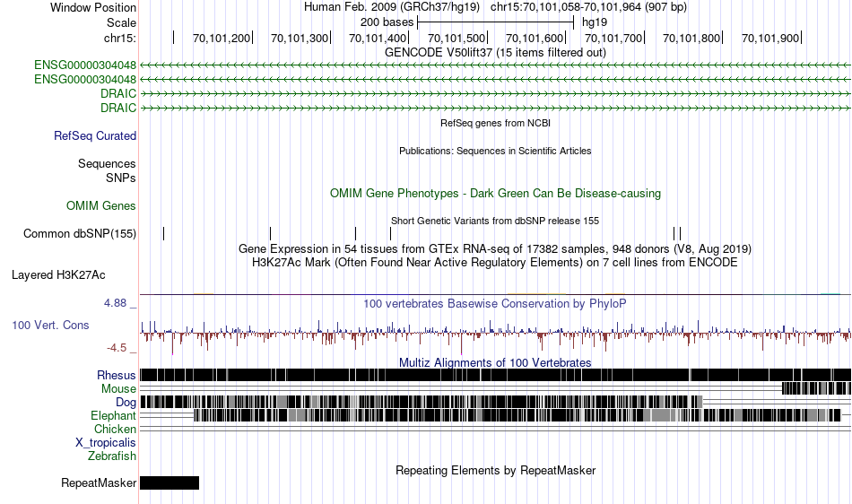Image resolution: width=852 pixels, height=504 pixels.
Task: Click the Sequences track label
Action: click(107, 163)
